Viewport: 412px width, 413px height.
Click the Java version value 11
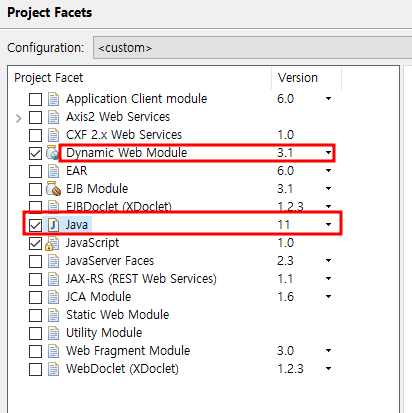[284, 225]
